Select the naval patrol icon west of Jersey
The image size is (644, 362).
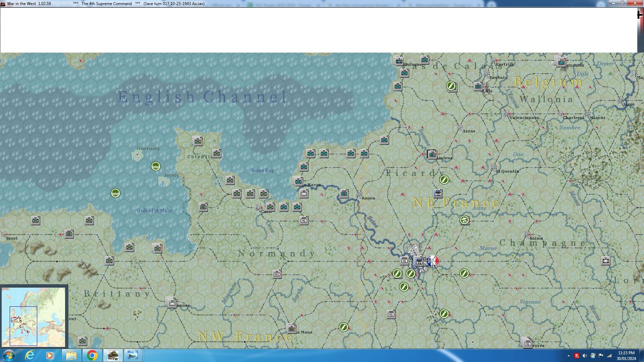(156, 166)
